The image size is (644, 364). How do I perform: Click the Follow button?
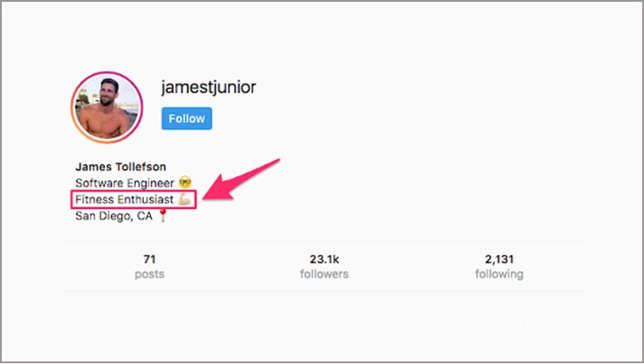point(186,119)
